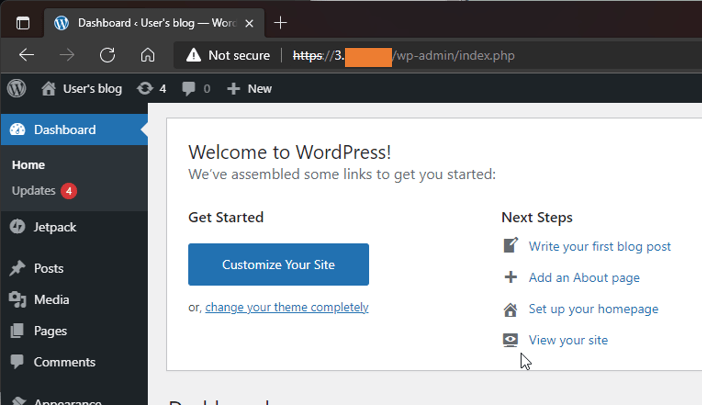The height and width of the screenshot is (405, 702).
Task: Open the browser tab actions icon
Action: pyautogui.click(x=23, y=23)
